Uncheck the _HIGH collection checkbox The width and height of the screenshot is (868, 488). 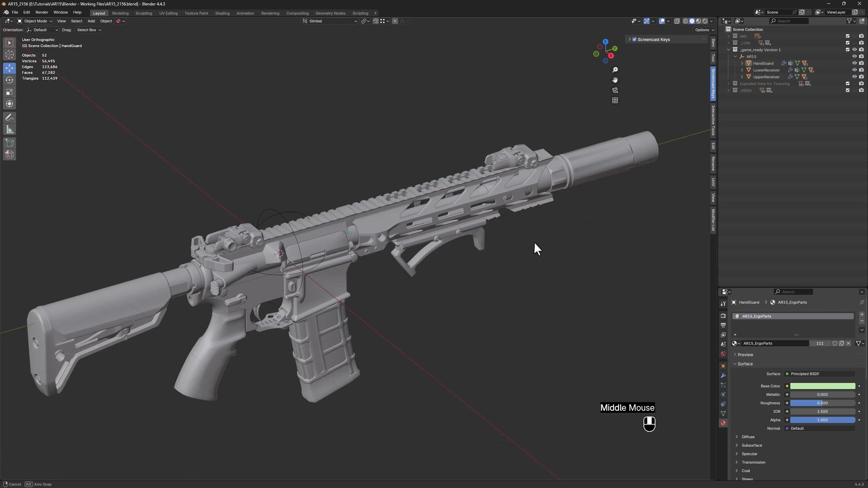[848, 90]
